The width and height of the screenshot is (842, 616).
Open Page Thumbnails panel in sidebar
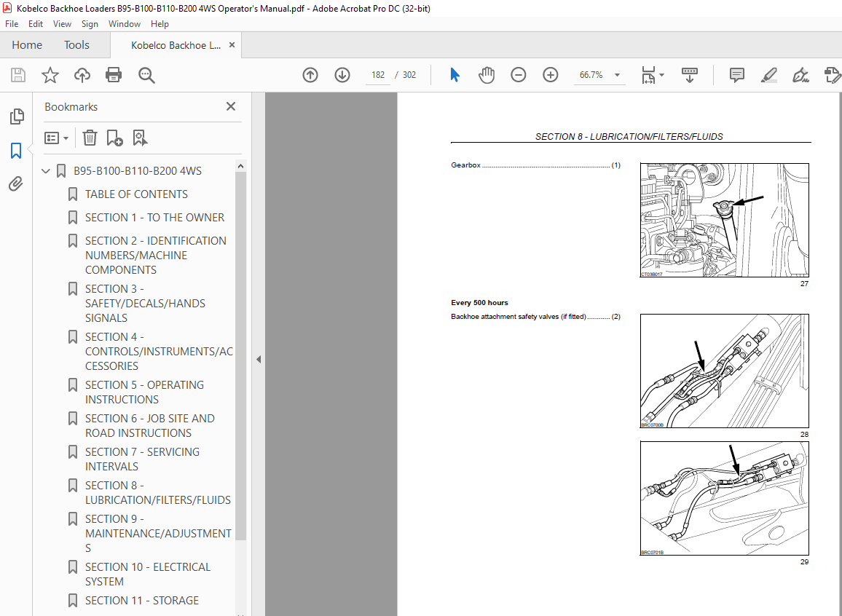tap(17, 117)
